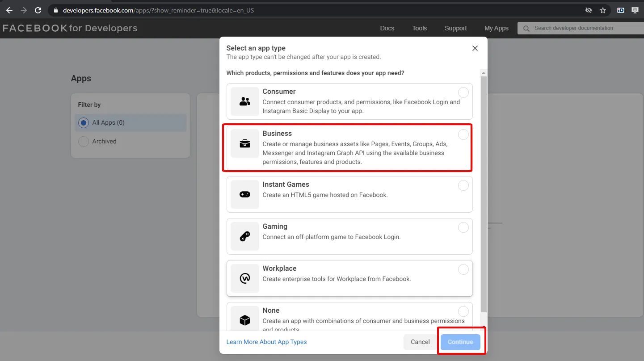Open Learn More About App Types link

pyautogui.click(x=266, y=342)
